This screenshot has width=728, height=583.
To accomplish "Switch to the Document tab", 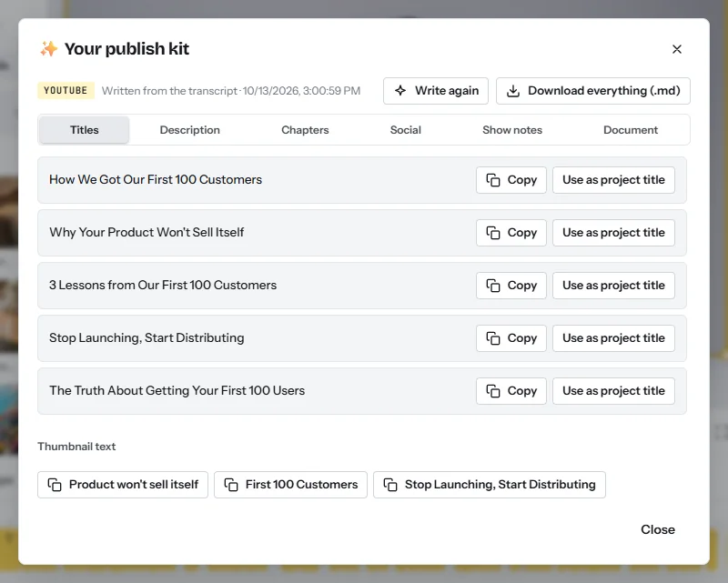I will point(630,130).
